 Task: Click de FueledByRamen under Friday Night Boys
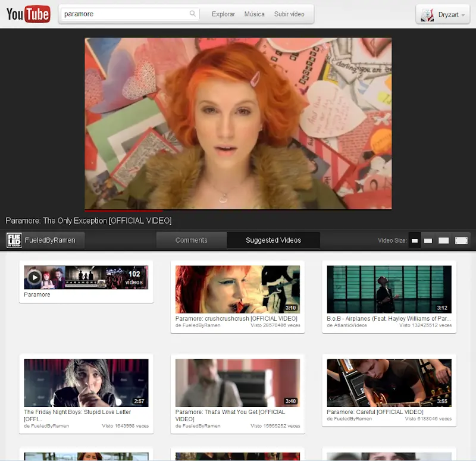[46, 426]
